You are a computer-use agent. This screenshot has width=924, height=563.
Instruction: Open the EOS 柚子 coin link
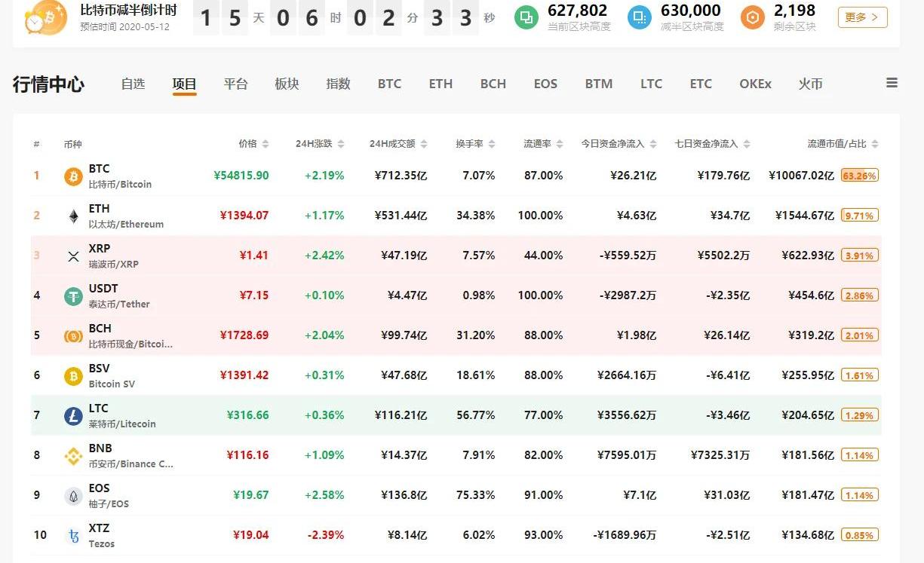click(99, 495)
